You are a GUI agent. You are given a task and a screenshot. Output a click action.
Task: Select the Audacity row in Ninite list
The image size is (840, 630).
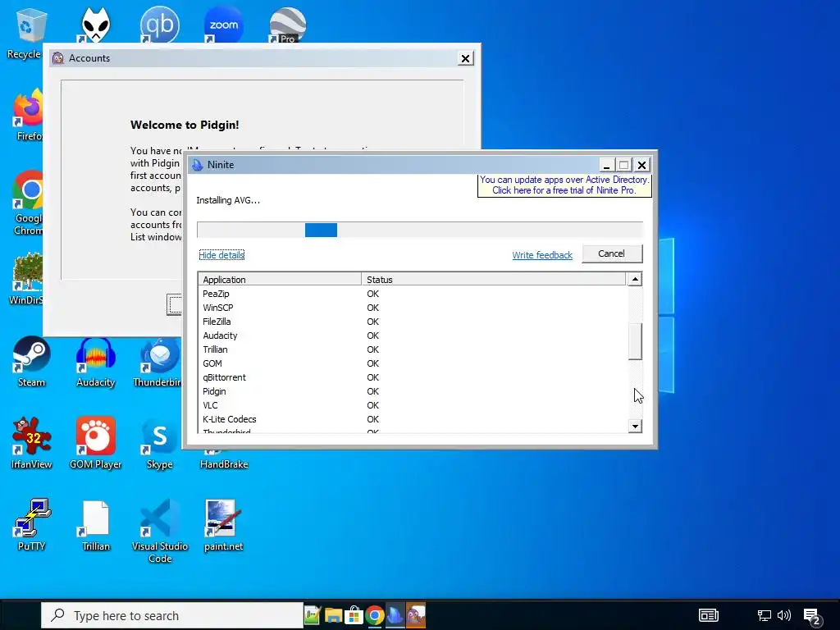(412, 336)
